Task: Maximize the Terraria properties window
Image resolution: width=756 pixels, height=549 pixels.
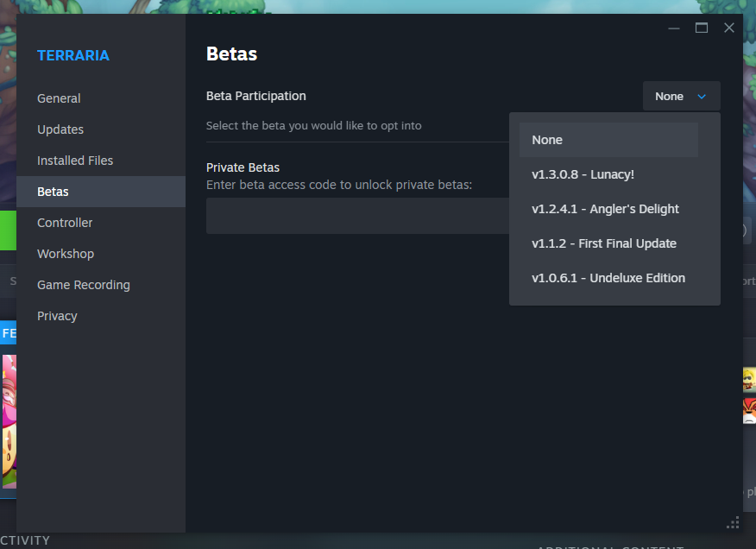Action: point(702,28)
